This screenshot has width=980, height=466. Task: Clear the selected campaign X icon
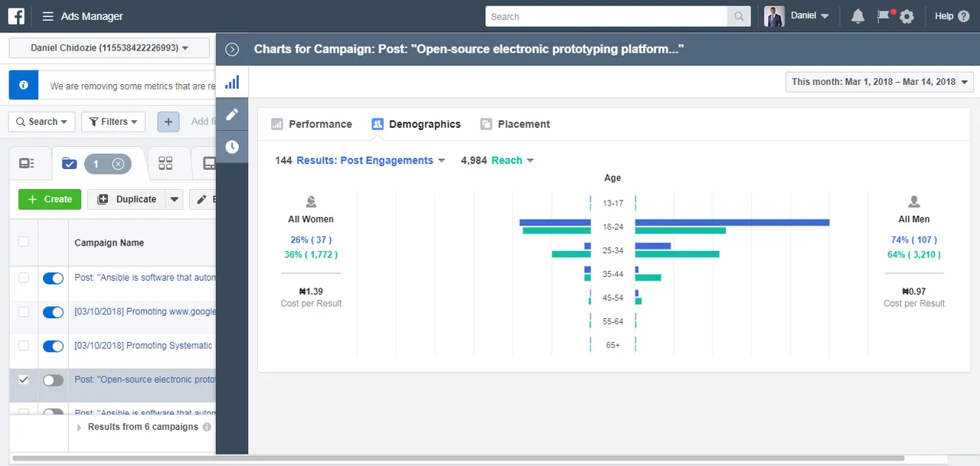pyautogui.click(x=118, y=164)
